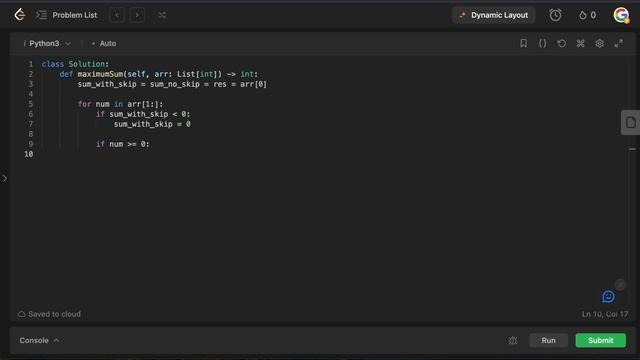Screen dimensions: 640x360
Task: Toggle the Auto setting indicator
Action: pyautogui.click(x=104, y=43)
